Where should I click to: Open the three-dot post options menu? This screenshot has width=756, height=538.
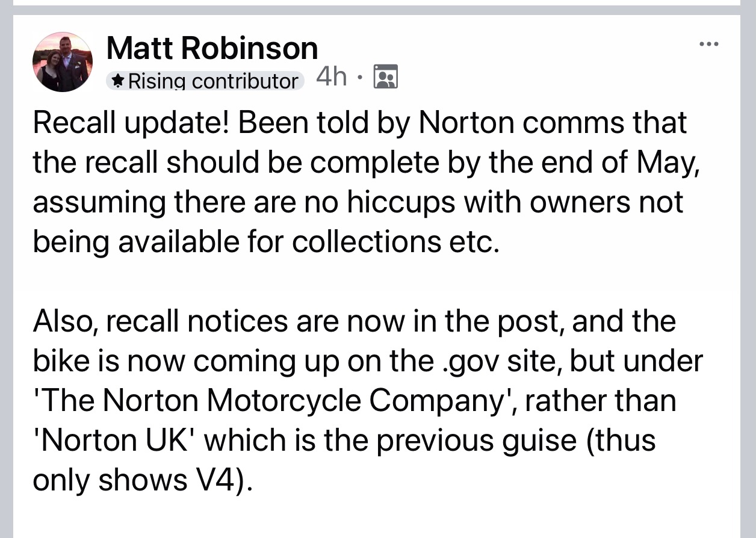point(709,44)
